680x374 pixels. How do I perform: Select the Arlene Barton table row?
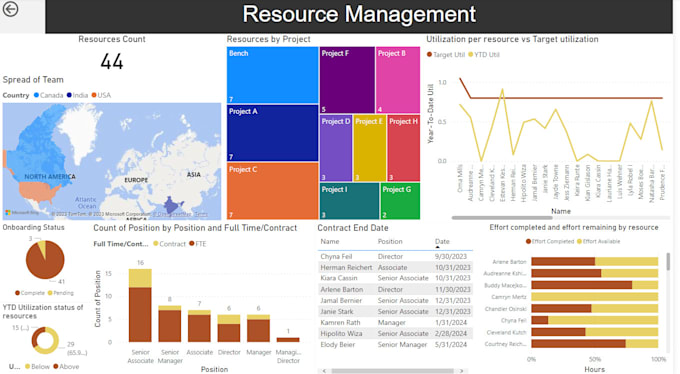coord(395,289)
